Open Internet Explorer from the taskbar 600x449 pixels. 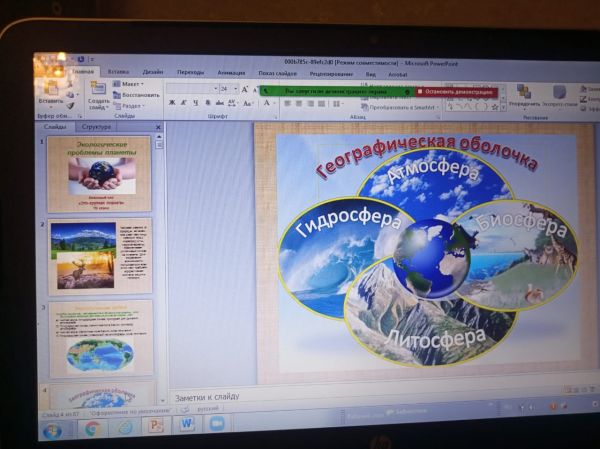coord(124,426)
